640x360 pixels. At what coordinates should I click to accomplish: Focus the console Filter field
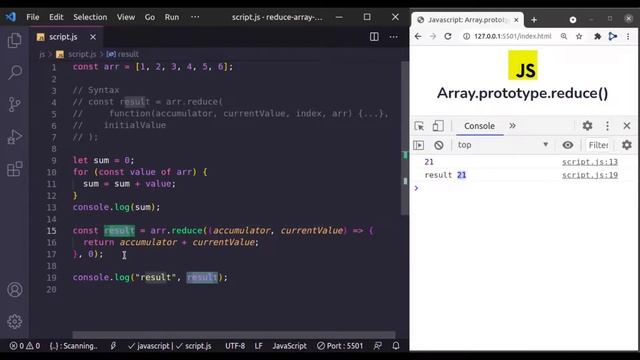(x=598, y=145)
